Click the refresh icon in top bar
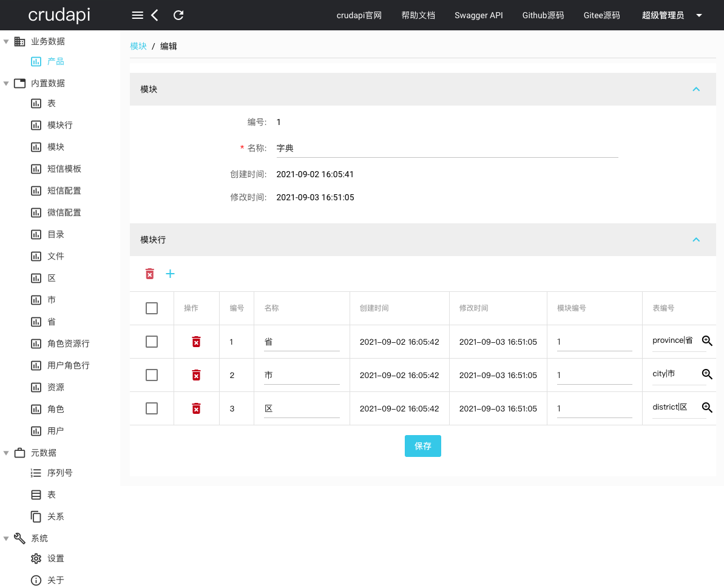The width and height of the screenshot is (724, 588). click(x=178, y=15)
